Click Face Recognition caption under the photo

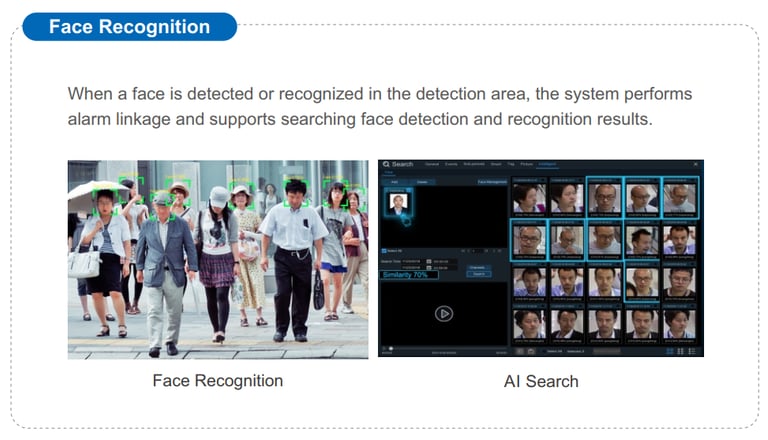[218, 381]
